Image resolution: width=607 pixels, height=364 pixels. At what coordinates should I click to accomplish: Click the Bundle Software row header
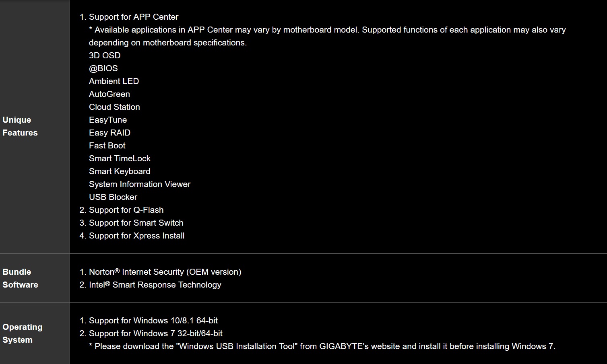20,278
